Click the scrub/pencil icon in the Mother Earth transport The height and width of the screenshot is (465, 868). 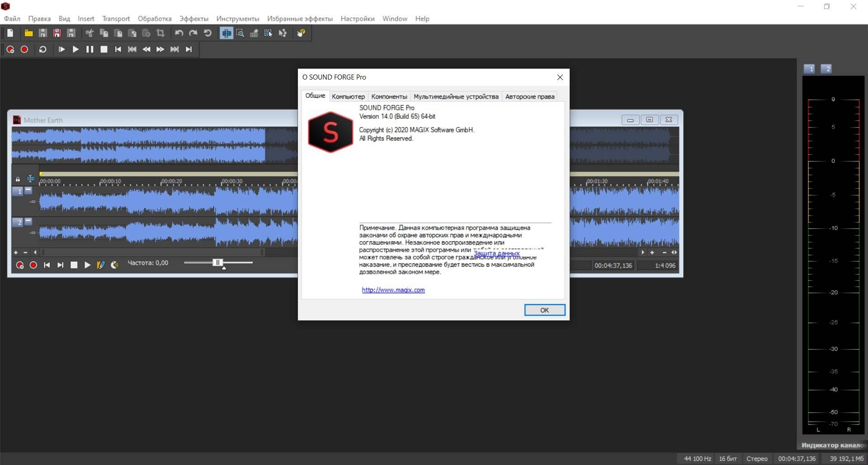tap(100, 265)
